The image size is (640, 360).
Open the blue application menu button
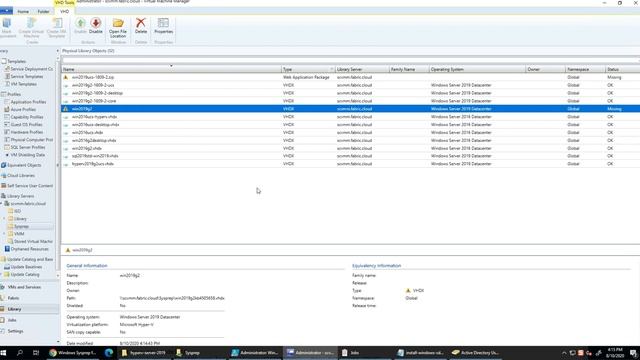point(6,11)
